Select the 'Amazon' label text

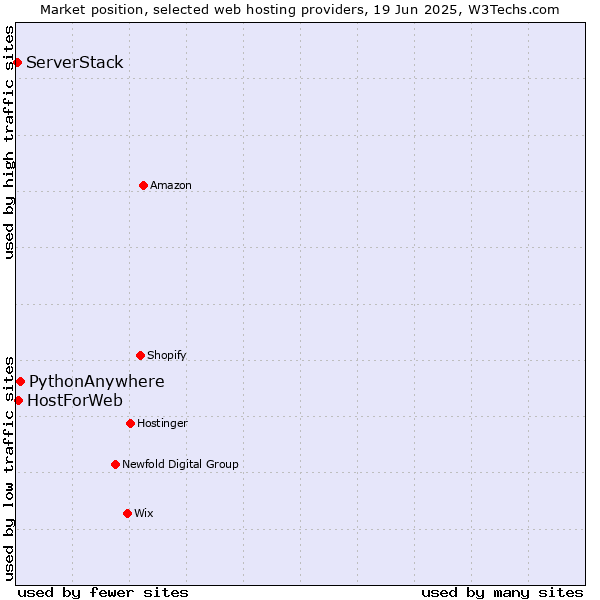171,185
